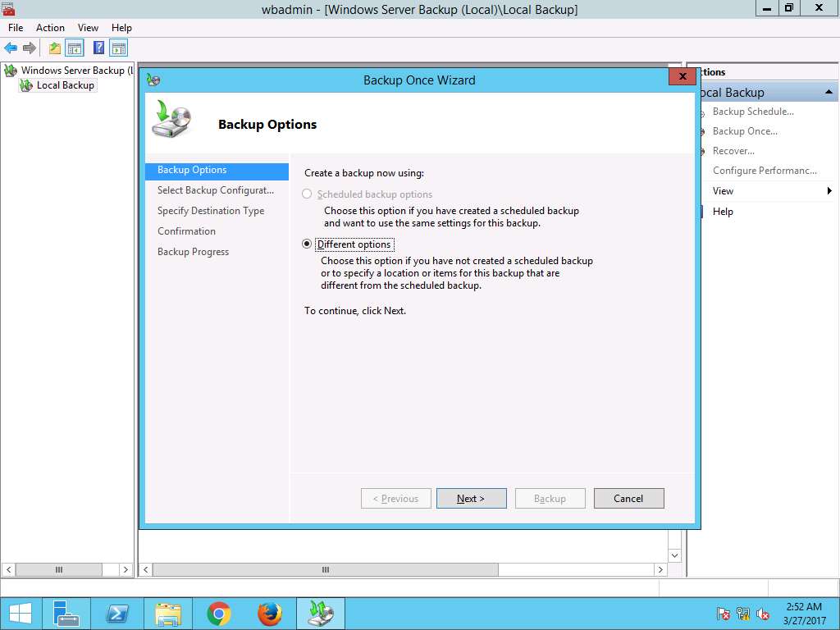Click the Confirmation wizard step

[x=186, y=231]
